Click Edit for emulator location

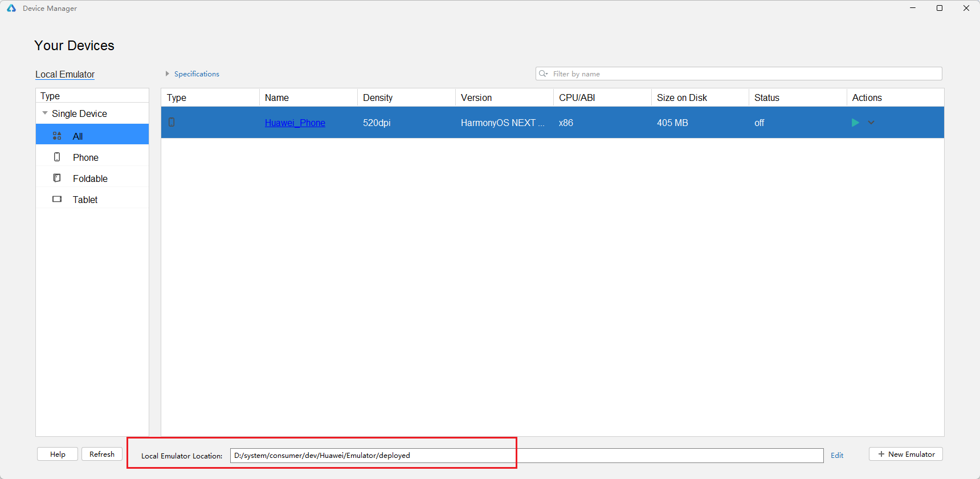(x=837, y=455)
